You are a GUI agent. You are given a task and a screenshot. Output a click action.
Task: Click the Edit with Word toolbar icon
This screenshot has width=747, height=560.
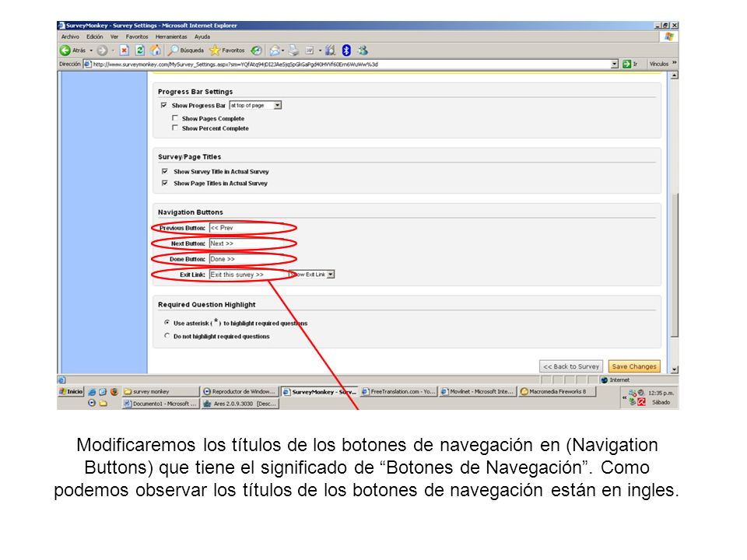click(310, 51)
